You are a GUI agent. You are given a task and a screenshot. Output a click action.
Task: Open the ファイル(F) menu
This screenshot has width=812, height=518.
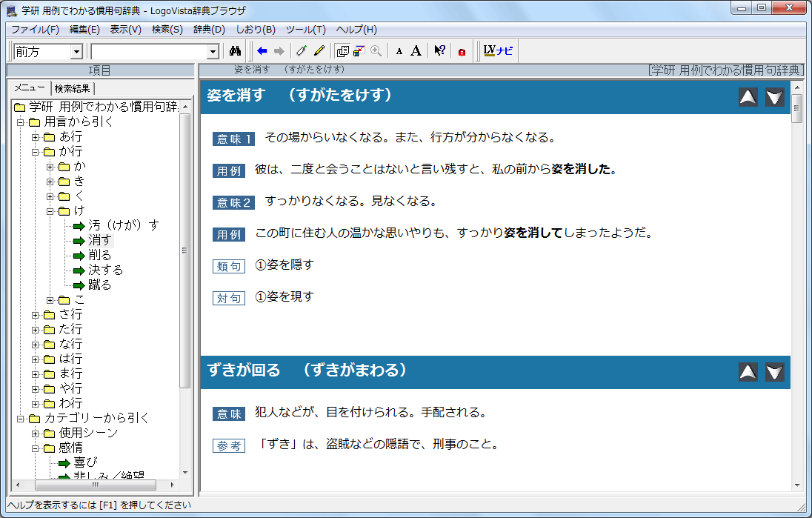tap(36, 30)
